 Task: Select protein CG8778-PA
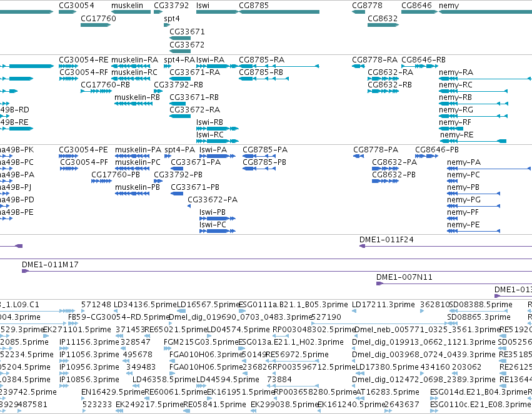376,150
